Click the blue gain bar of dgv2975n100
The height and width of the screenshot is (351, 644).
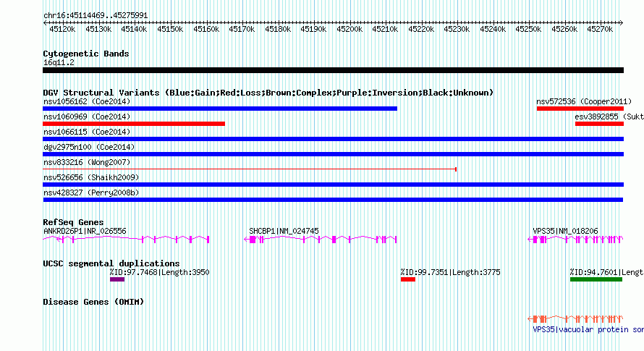pyautogui.click(x=333, y=154)
